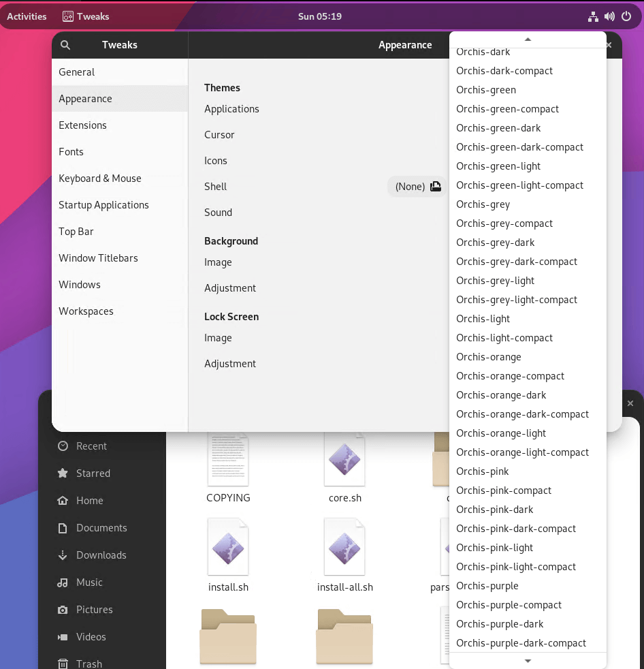This screenshot has height=669, width=644.
Task: Click the down arrow below the theme list
Action: (528, 661)
